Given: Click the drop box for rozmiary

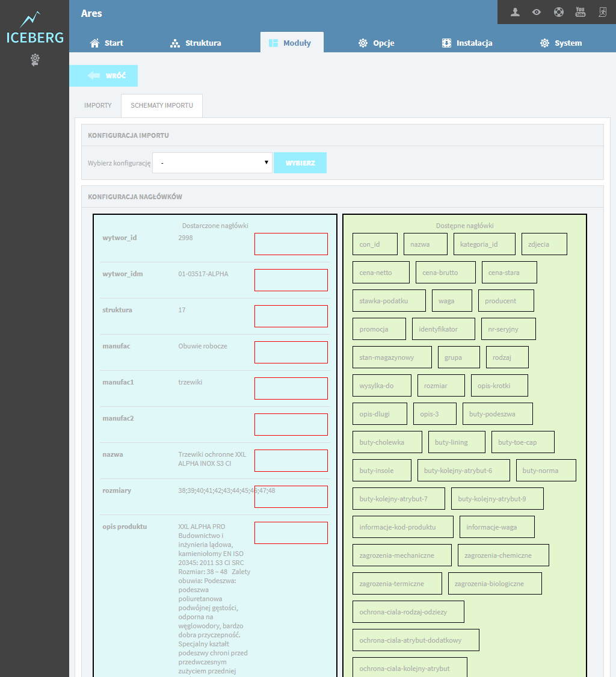Looking at the screenshot, I should 291,496.
